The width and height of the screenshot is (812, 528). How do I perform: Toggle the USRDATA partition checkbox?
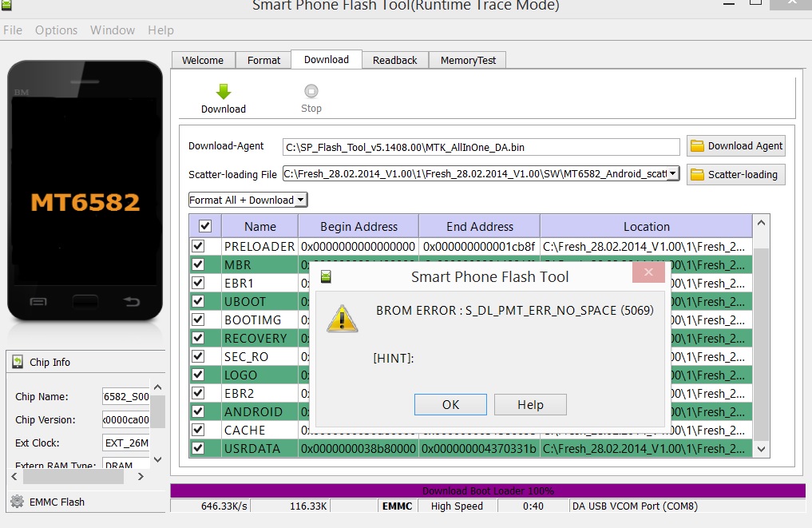[x=198, y=448]
